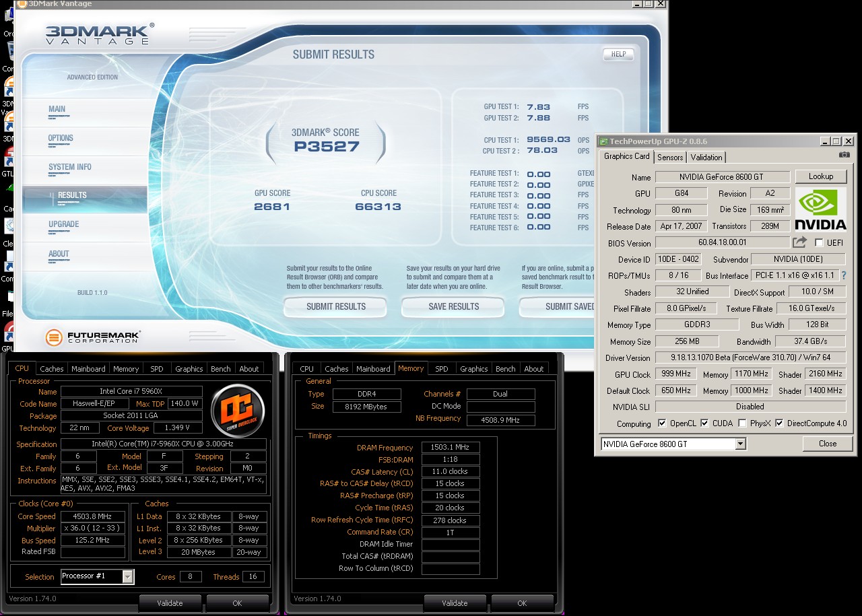Click the Threads value 16 in CPU-Z

[x=253, y=577]
